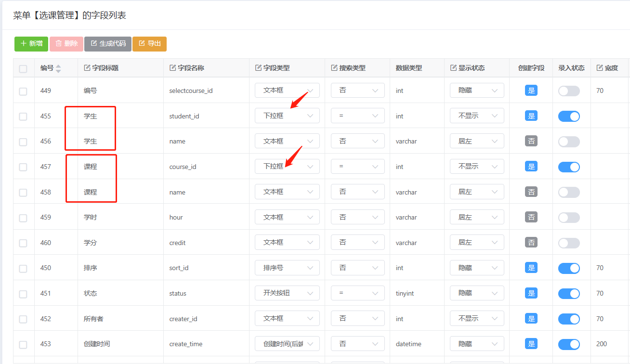Viewport: 630px width, 364px height.
Task: Click the 生成代码 button
Action: 108,44
